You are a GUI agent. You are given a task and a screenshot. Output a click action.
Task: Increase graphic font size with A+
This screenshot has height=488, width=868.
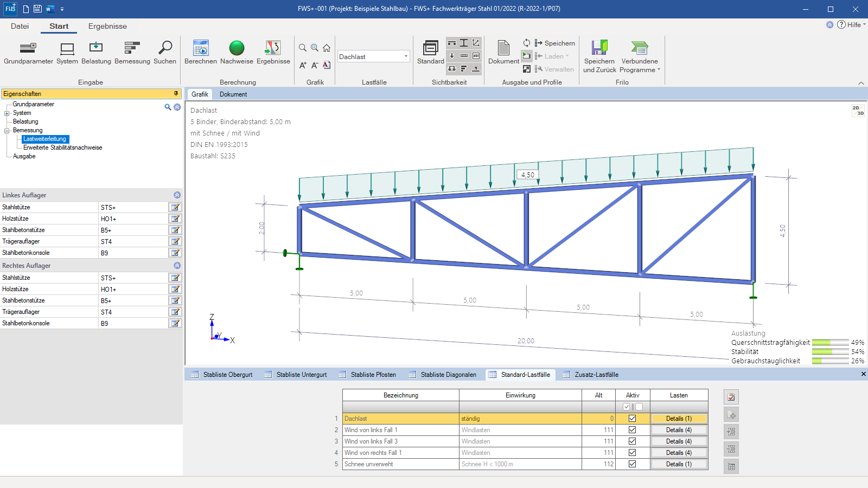point(303,65)
